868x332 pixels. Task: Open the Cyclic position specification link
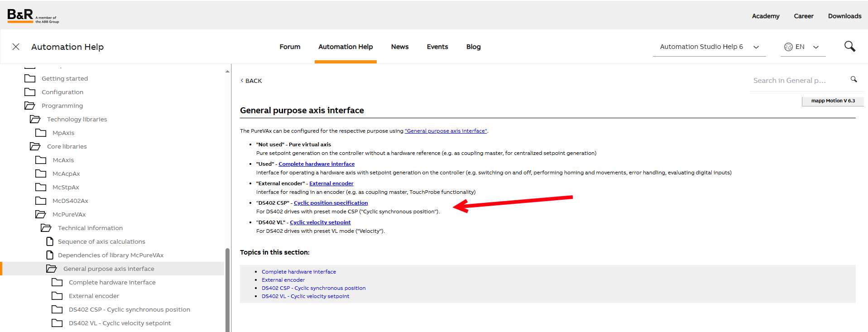click(331, 203)
